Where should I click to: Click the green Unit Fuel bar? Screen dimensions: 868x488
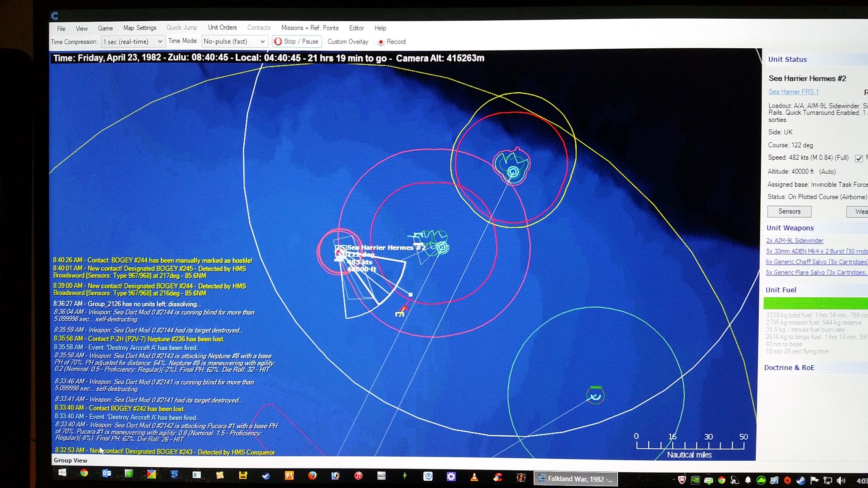[x=816, y=303]
